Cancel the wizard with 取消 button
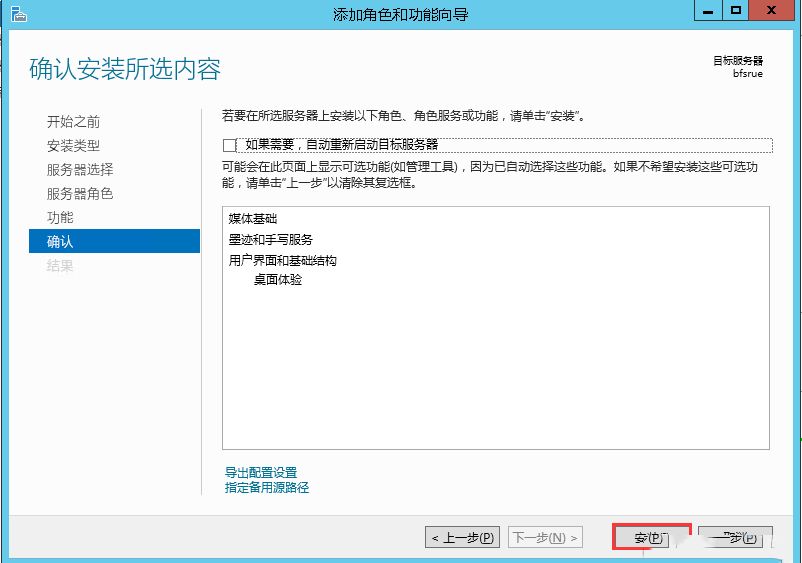 (x=735, y=538)
